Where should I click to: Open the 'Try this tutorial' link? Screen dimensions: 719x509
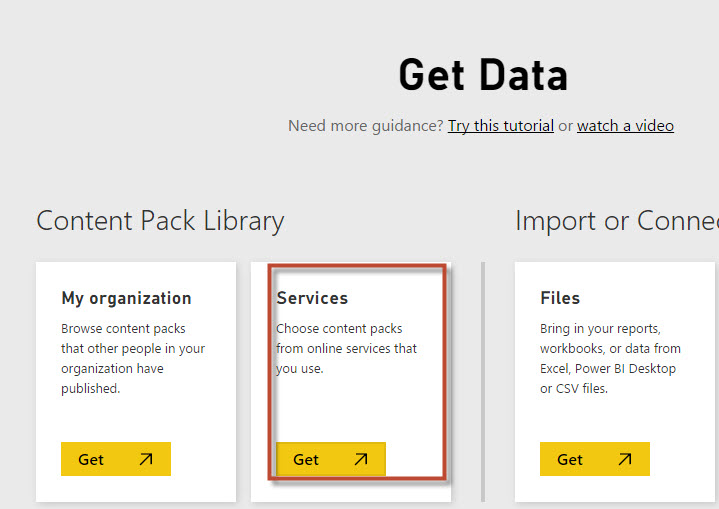click(500, 126)
